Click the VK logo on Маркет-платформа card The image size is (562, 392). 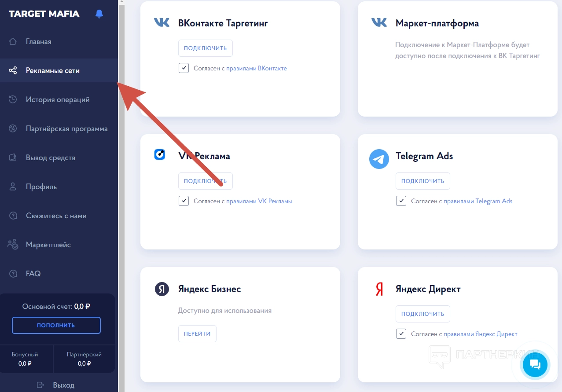[x=379, y=22]
